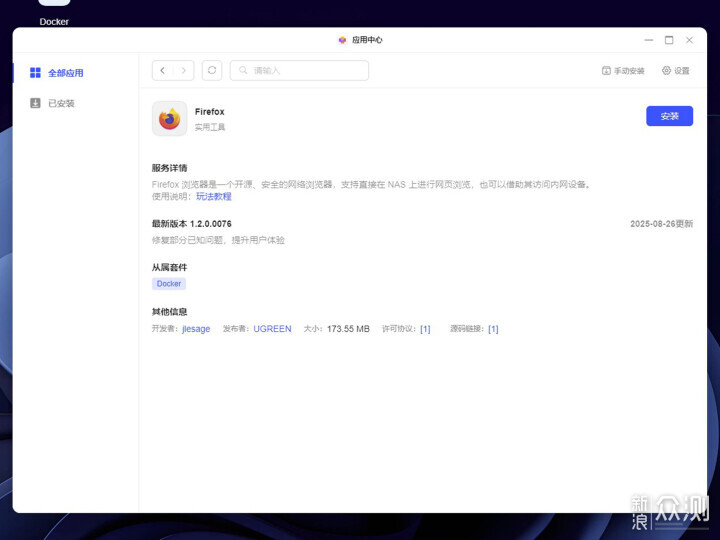Open the license agreement [1] link
Screen dimensions: 720x540
425,329
